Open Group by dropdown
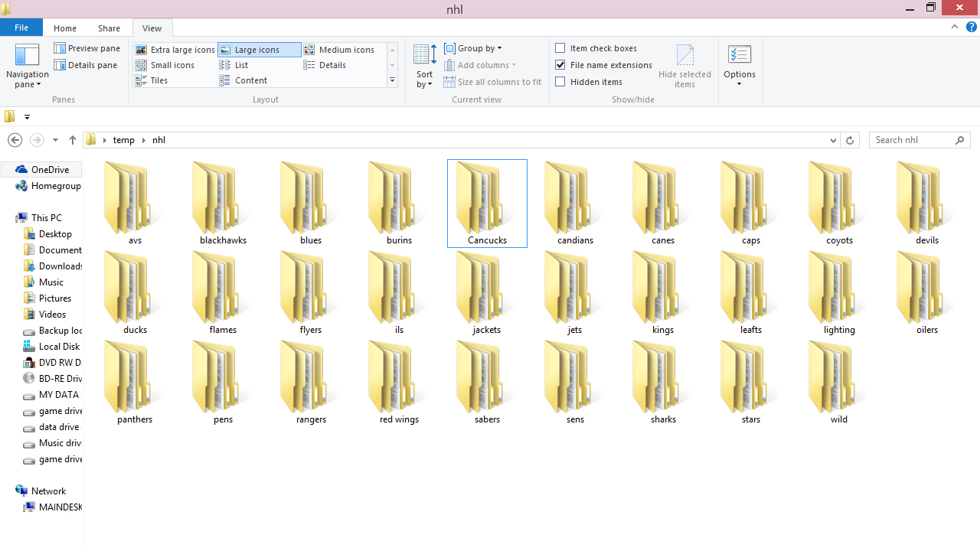The height and width of the screenshot is (551, 980). (x=473, y=48)
